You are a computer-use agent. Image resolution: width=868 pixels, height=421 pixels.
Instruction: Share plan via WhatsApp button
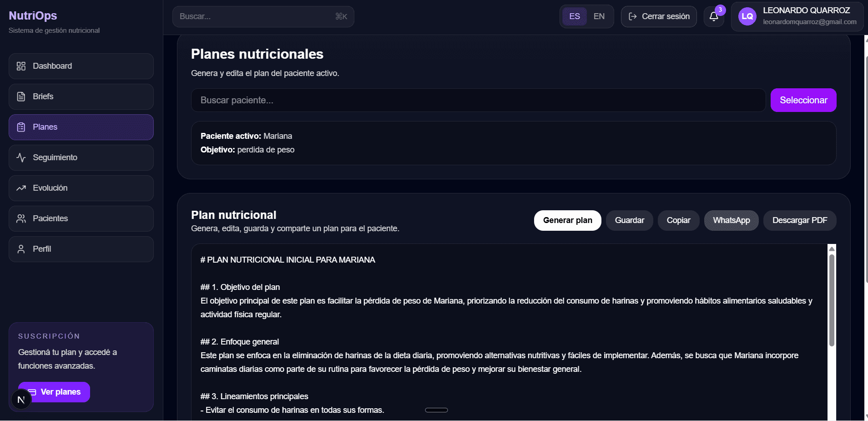[x=732, y=220]
